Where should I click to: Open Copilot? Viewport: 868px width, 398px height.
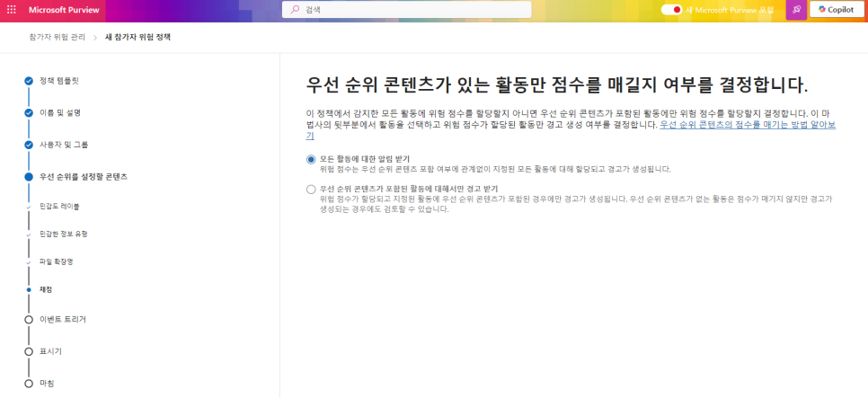[x=836, y=9]
